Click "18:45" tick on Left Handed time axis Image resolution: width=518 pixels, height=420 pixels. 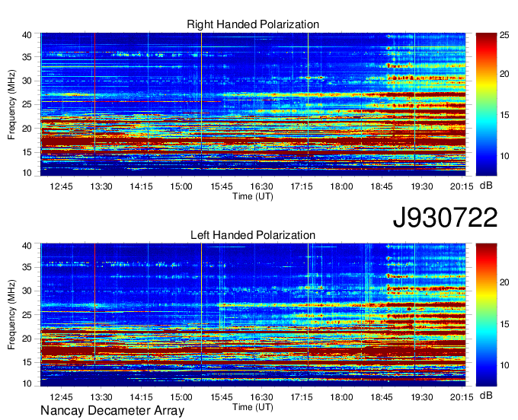(x=382, y=397)
